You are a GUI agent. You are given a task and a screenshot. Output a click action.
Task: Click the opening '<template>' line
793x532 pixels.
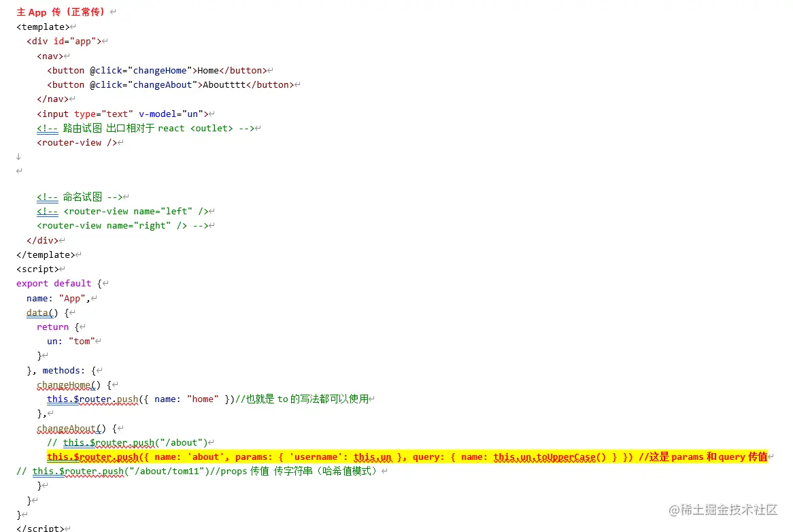click(x=43, y=27)
